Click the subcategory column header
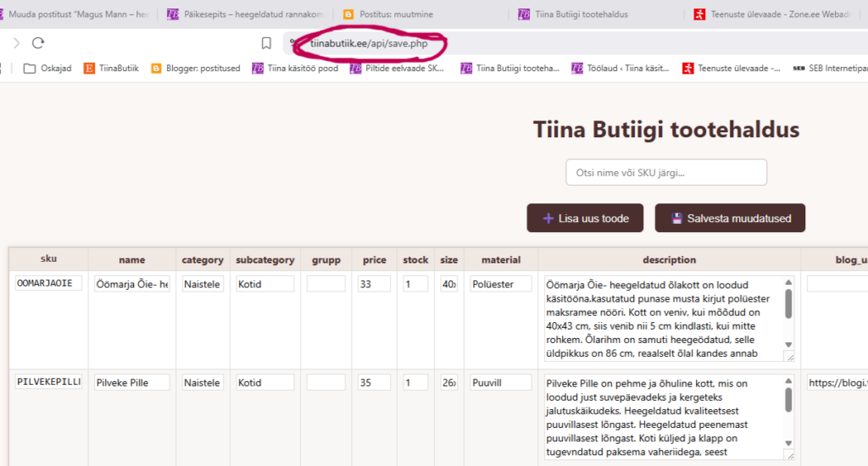This screenshot has height=466, width=868. [265, 259]
